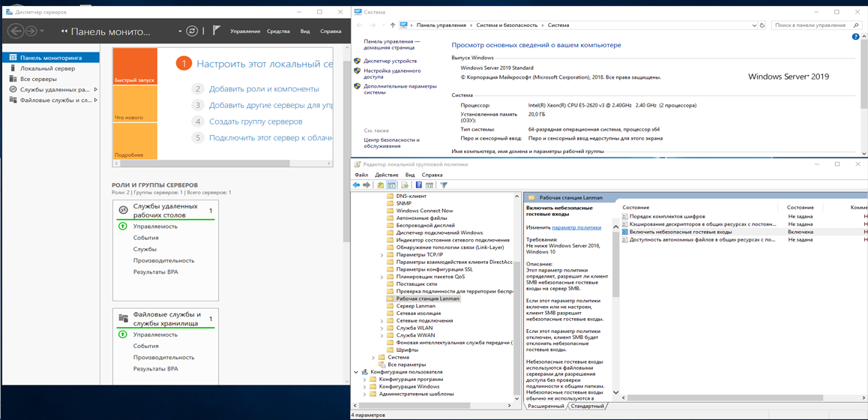Click Back arrow in Group Policy toolbar
The height and width of the screenshot is (420, 868).
click(357, 185)
